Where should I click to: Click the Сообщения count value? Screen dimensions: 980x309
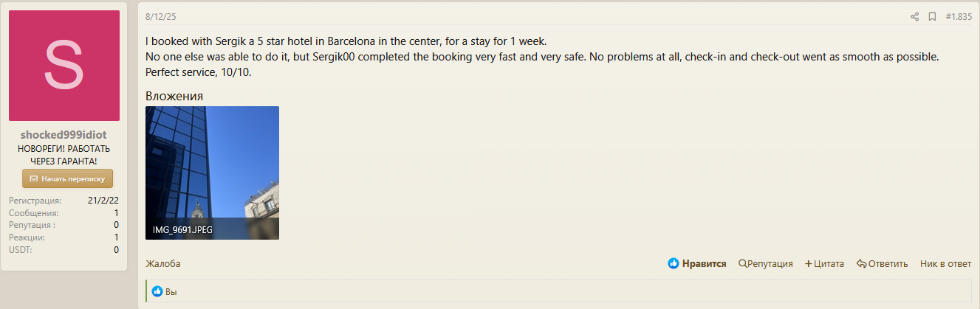pos(116,213)
